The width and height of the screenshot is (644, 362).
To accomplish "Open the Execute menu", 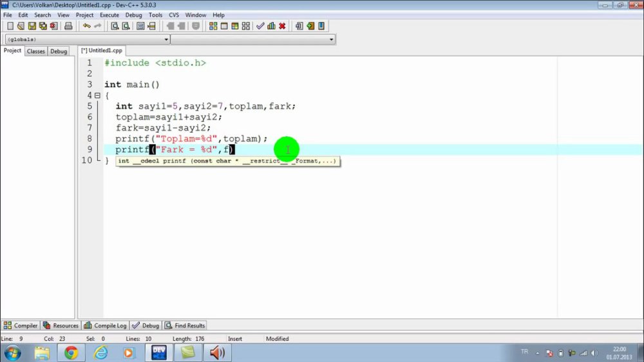I will (109, 15).
